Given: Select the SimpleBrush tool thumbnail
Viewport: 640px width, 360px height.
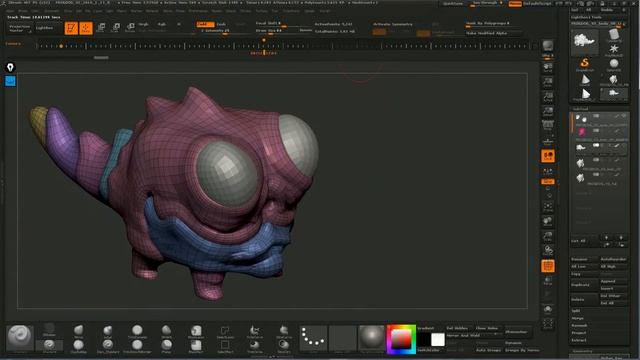Looking at the screenshot, I should click(584, 64).
